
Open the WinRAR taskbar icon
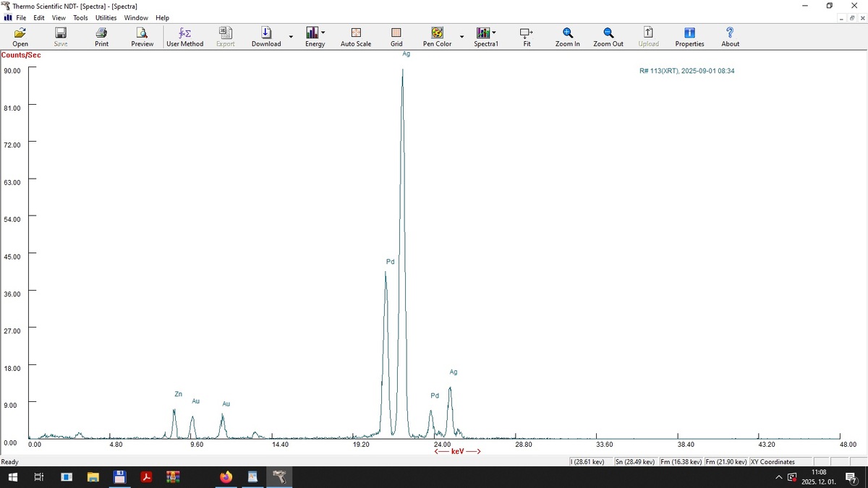click(173, 477)
